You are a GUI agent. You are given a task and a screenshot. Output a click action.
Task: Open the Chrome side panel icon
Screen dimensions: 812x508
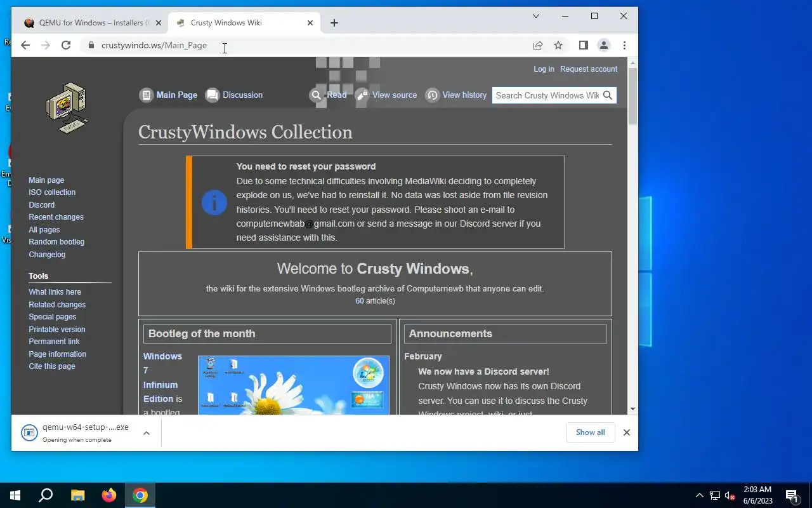tap(584, 45)
